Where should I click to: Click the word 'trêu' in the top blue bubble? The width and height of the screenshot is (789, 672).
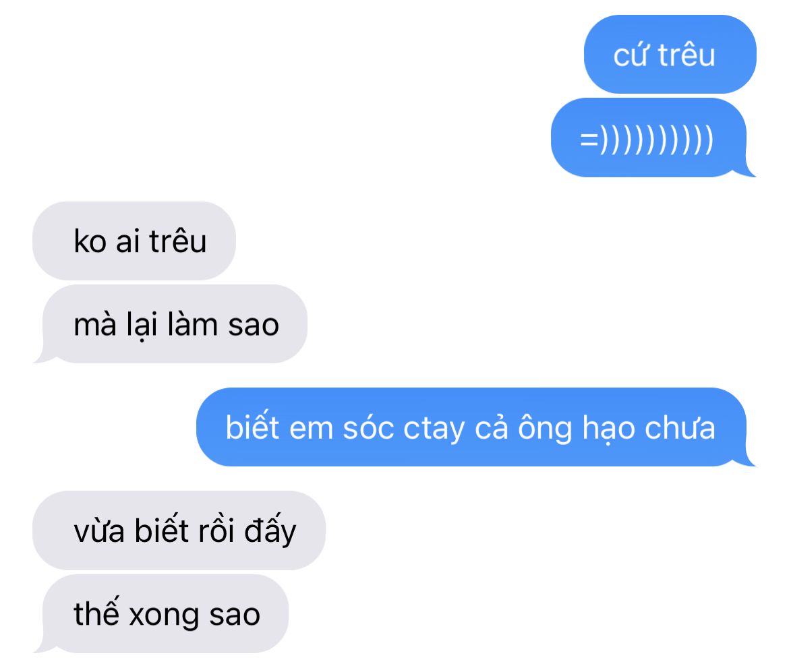tap(686, 55)
